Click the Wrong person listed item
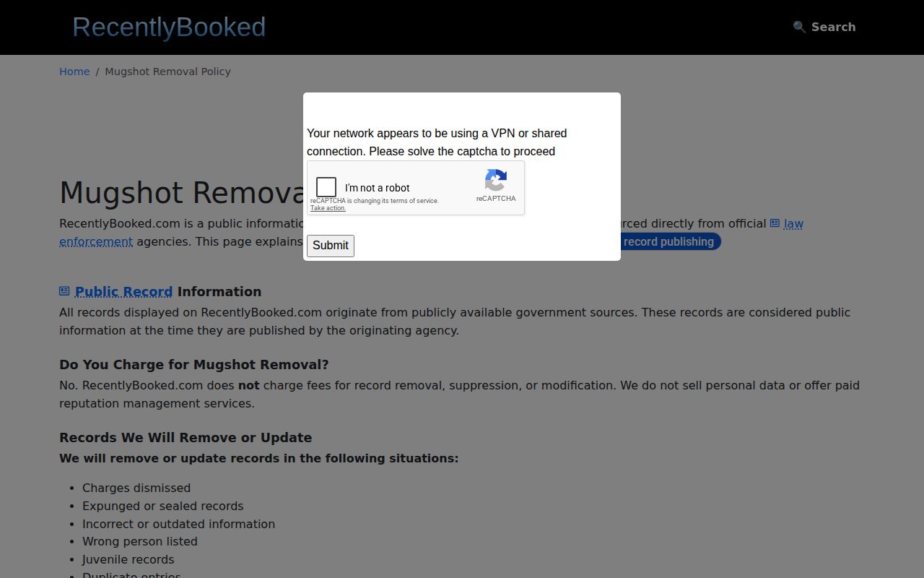This screenshot has height=578, width=924. tap(140, 542)
